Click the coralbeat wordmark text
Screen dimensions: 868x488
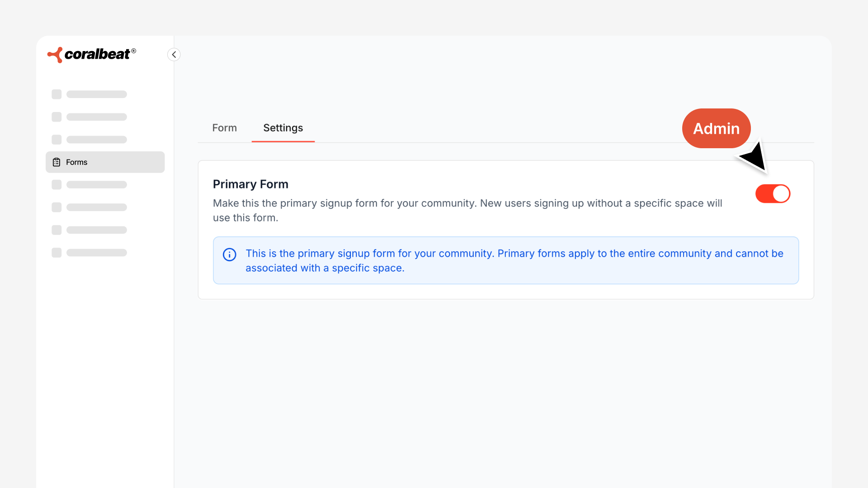click(x=97, y=54)
